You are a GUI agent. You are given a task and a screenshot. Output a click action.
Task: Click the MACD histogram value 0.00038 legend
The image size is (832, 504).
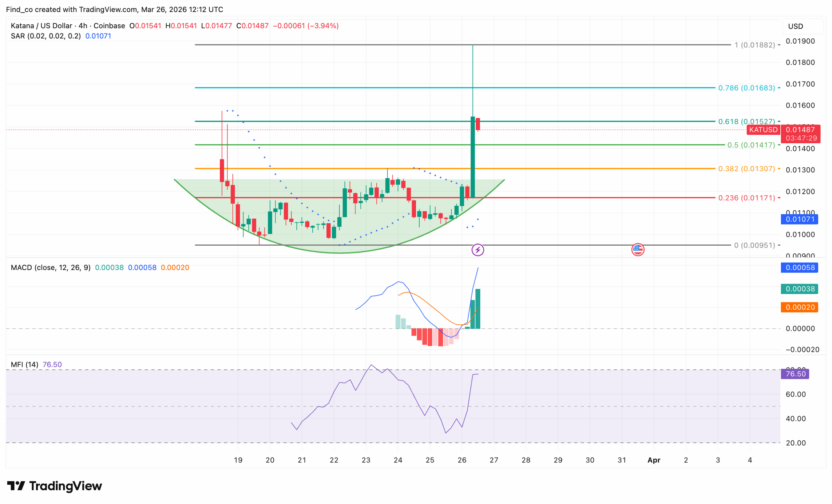tap(109, 267)
